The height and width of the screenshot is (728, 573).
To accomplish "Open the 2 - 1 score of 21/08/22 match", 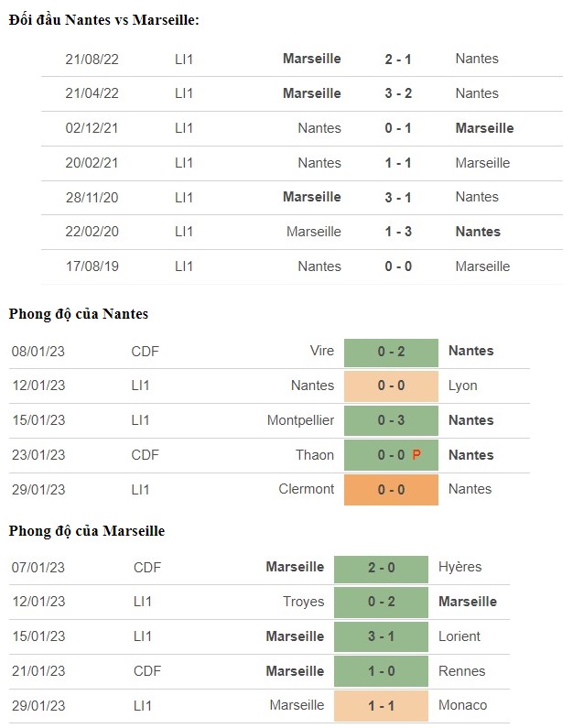I will tap(398, 59).
